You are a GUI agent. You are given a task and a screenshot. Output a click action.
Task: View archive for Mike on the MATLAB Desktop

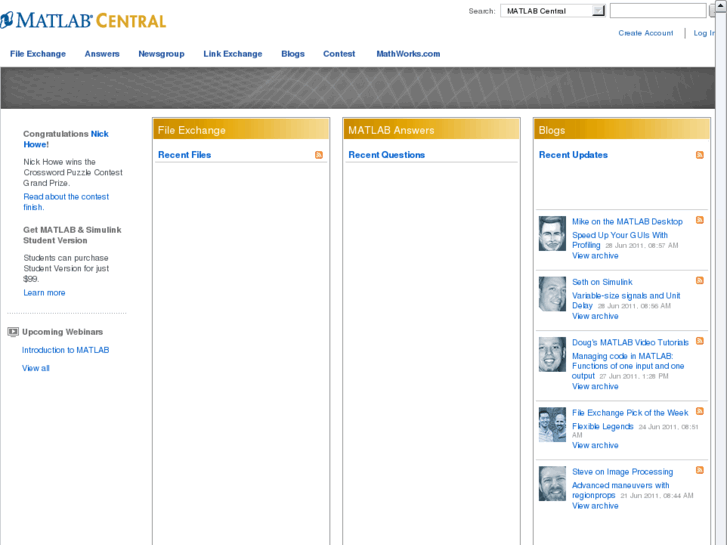click(595, 256)
